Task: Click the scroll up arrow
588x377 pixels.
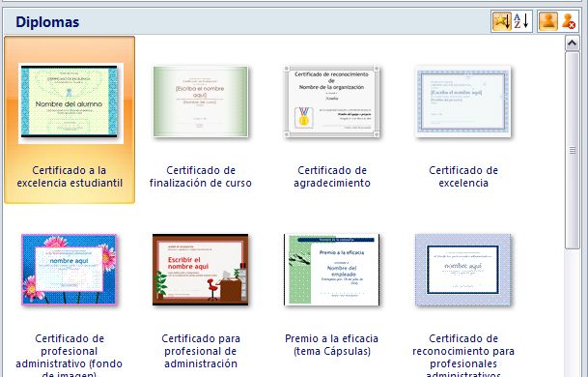Action: pos(572,43)
